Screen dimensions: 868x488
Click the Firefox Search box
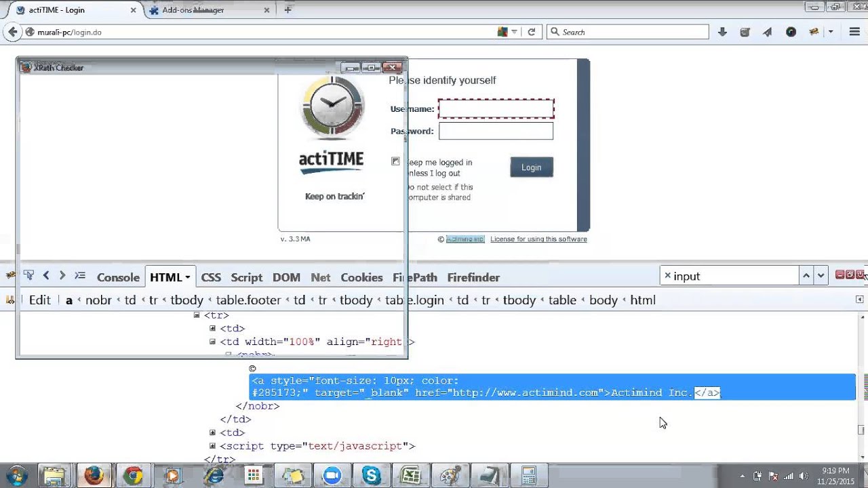[x=627, y=32]
